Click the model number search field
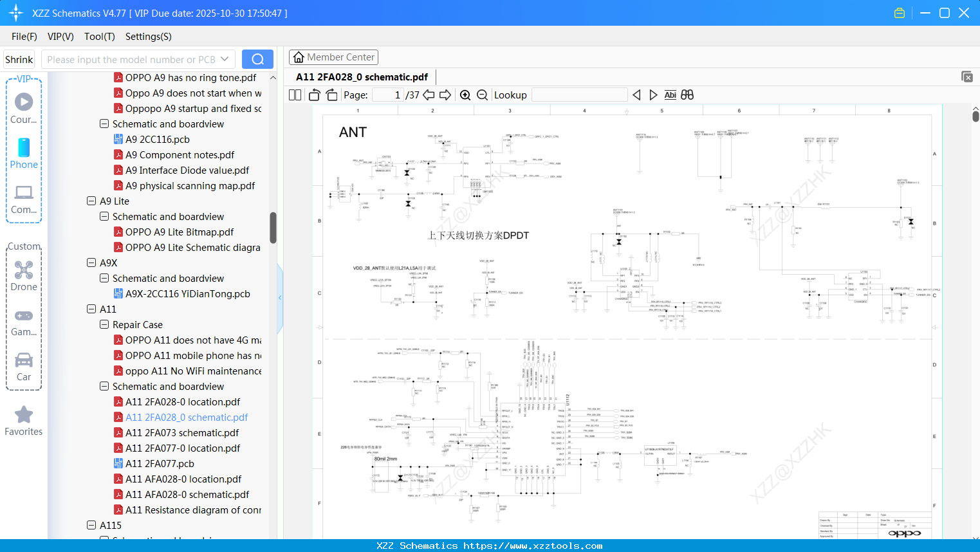 click(131, 59)
